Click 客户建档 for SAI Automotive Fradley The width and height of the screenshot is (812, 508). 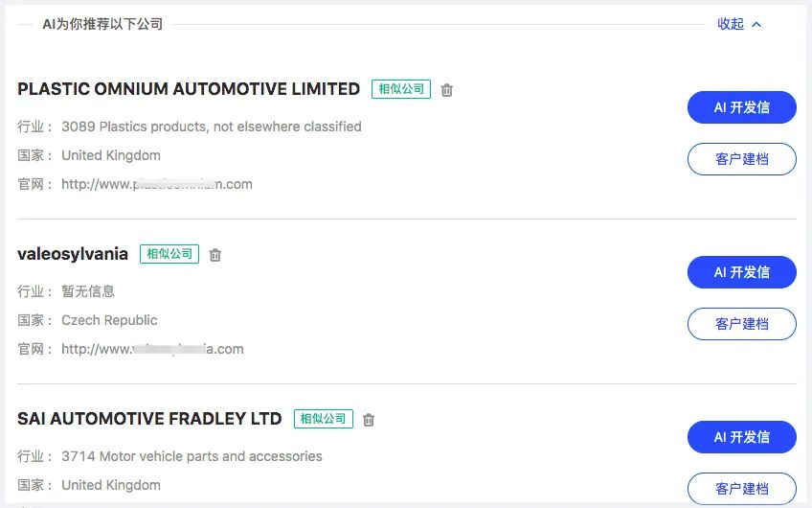(x=741, y=488)
